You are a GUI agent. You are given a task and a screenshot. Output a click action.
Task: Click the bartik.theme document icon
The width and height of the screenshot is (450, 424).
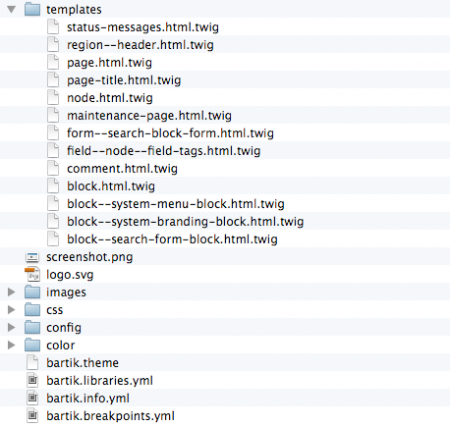pos(32,363)
